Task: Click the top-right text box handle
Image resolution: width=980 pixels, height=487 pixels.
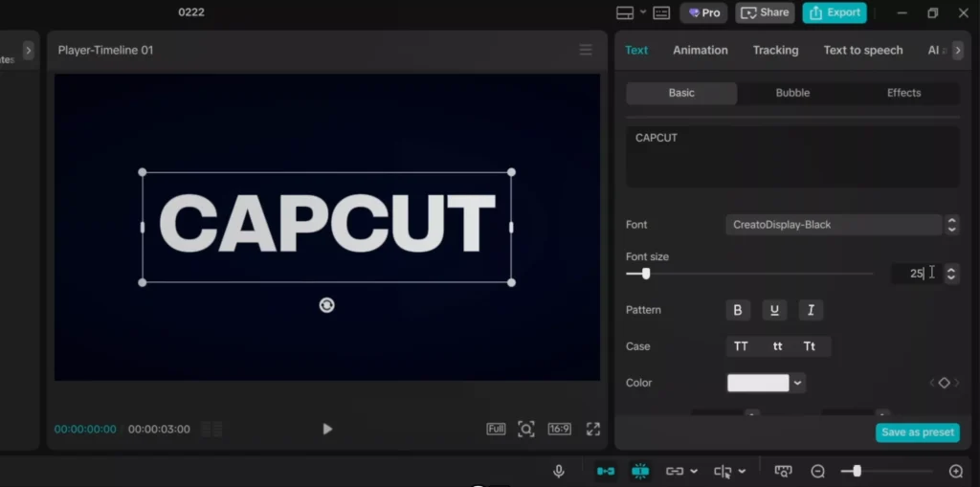Action: tap(511, 172)
